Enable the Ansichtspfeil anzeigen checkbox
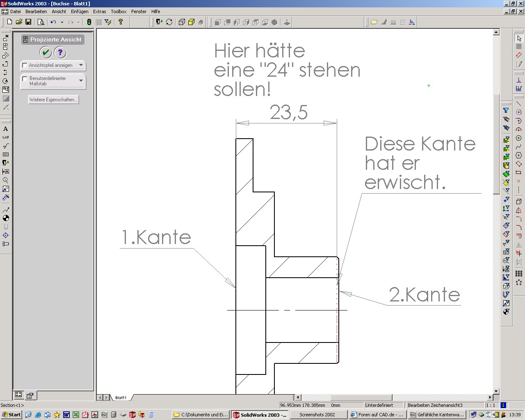 pyautogui.click(x=25, y=65)
